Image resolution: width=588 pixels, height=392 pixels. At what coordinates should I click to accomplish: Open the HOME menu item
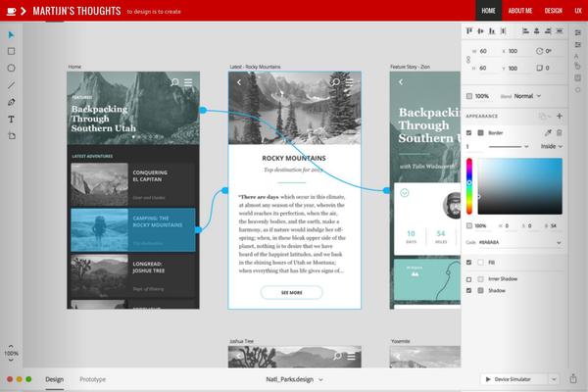(489, 11)
